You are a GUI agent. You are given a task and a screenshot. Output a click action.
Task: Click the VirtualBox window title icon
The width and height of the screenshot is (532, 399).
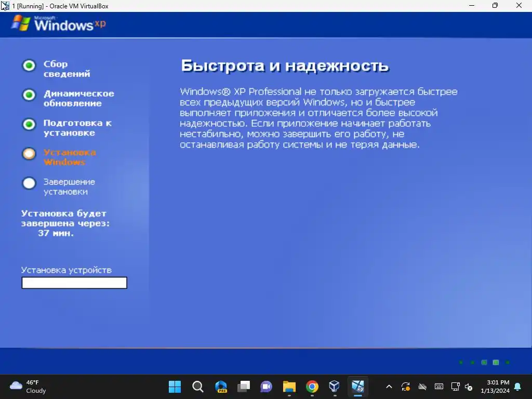(5, 6)
